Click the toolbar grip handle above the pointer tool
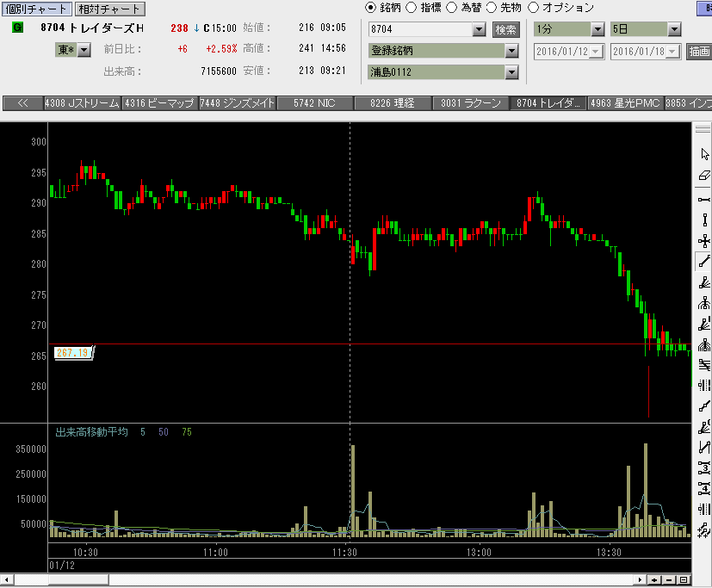The image size is (712, 588). coord(703,129)
